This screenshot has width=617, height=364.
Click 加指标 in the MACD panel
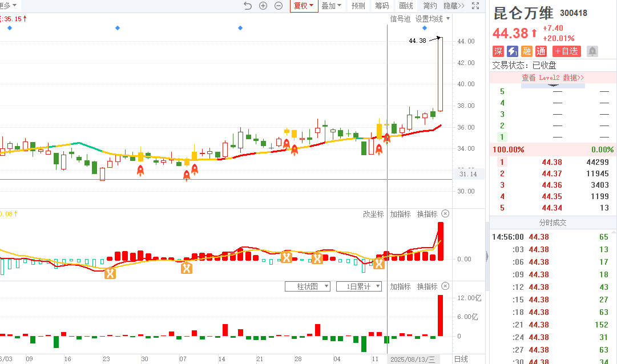point(400,214)
